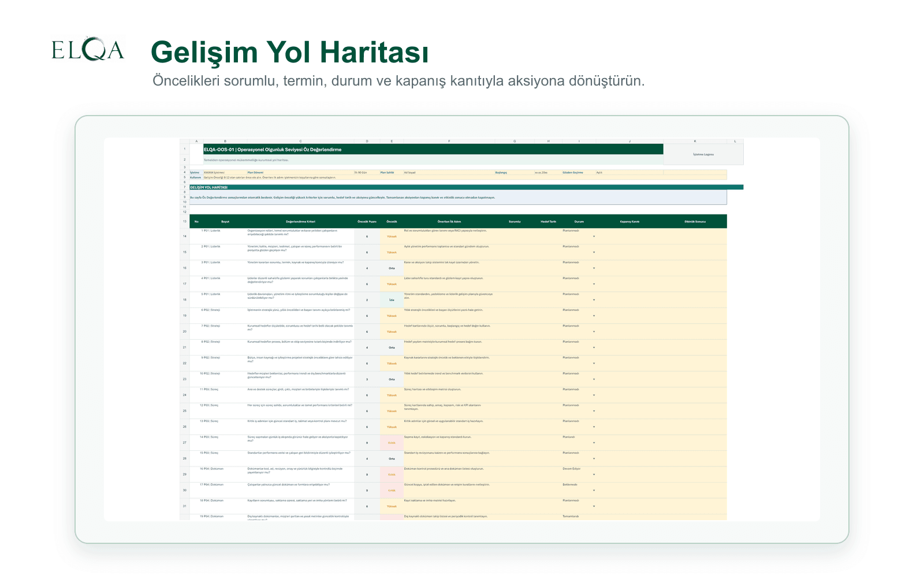Open the Durum dropdown in row 17

click(594, 284)
